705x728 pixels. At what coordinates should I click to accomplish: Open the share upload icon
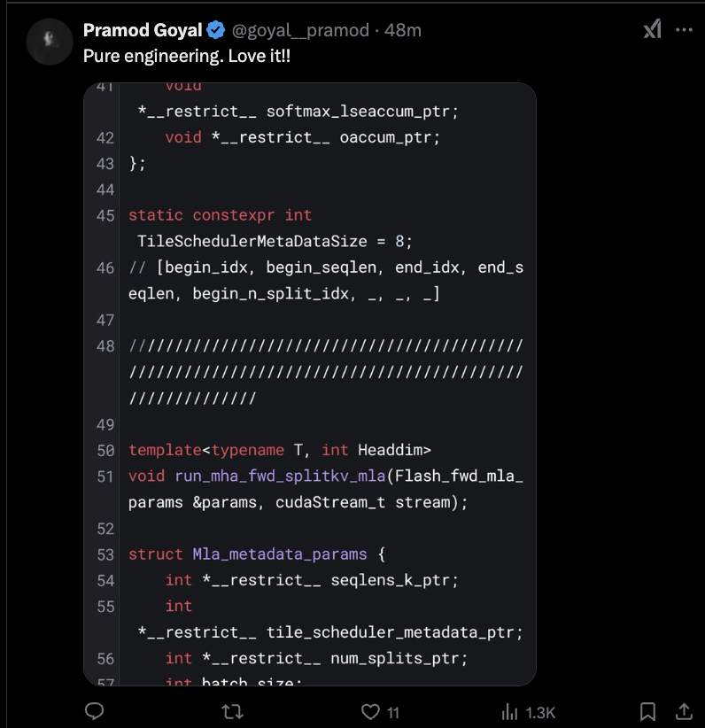click(x=685, y=711)
